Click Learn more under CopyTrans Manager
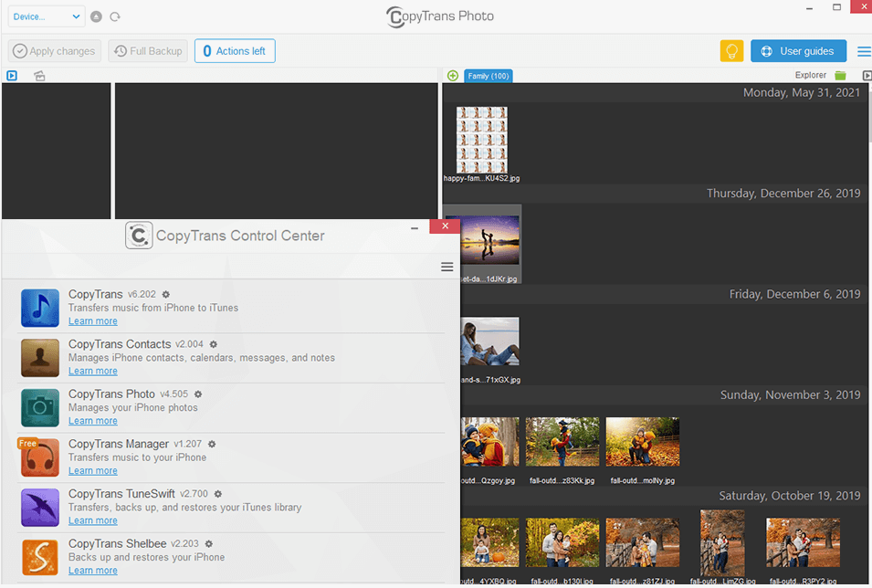Viewport: 872px width, 588px height. click(93, 470)
